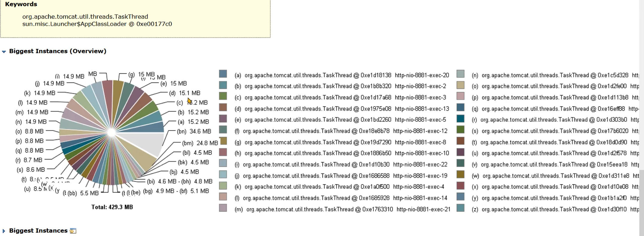Select legend text TaskThread @ 0xe1bd2260
Screen dimensions: 644x236
coord(357,120)
